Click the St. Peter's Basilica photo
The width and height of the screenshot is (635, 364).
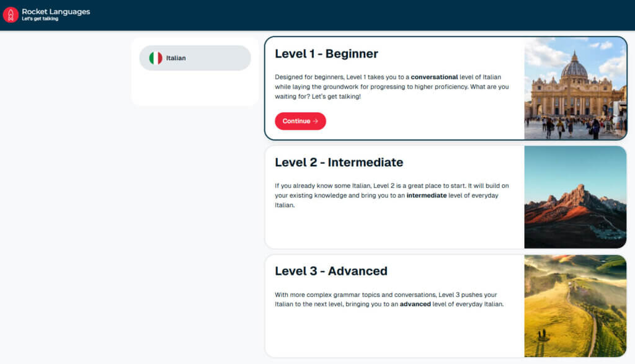click(x=575, y=88)
